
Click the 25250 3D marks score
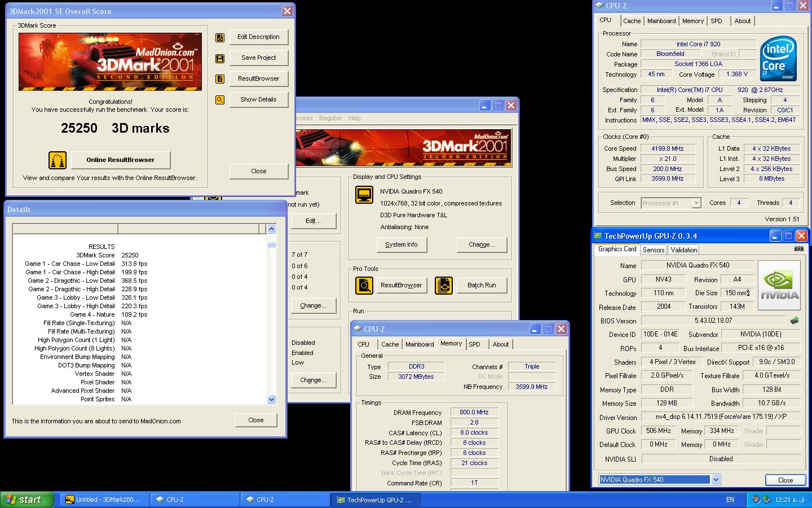point(115,129)
